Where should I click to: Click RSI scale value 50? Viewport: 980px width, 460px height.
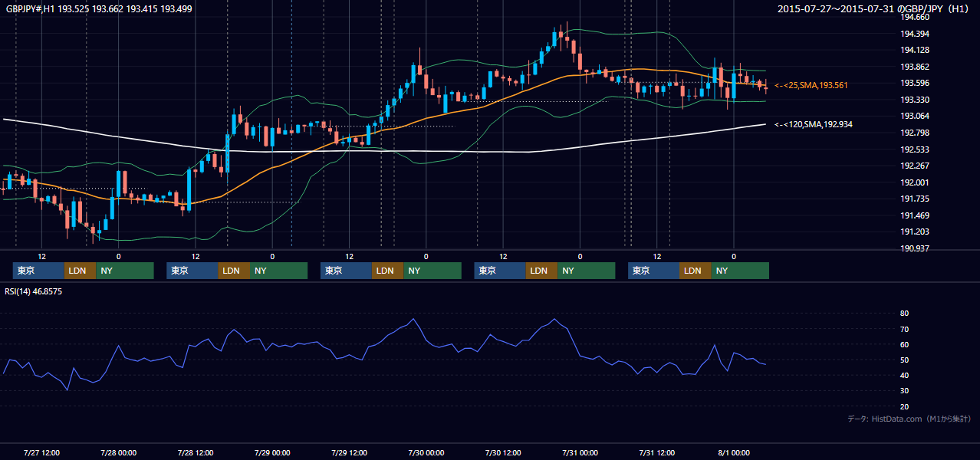coord(905,360)
